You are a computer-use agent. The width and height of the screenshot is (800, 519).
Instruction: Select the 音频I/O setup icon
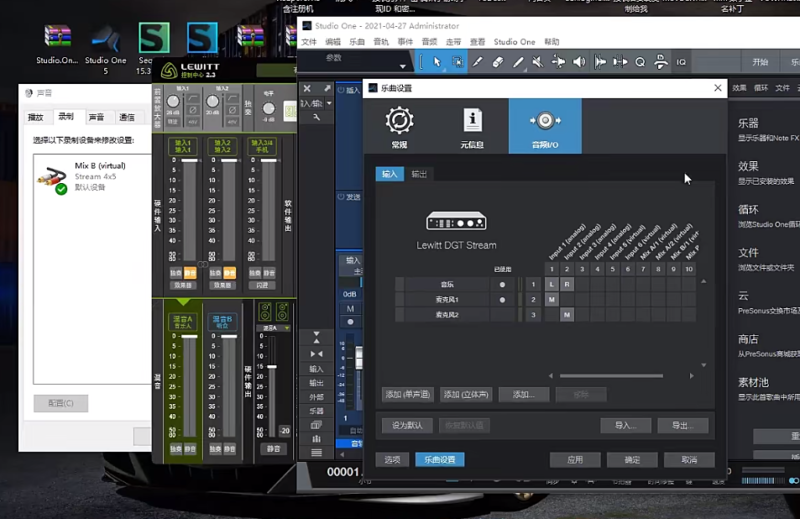(x=544, y=126)
